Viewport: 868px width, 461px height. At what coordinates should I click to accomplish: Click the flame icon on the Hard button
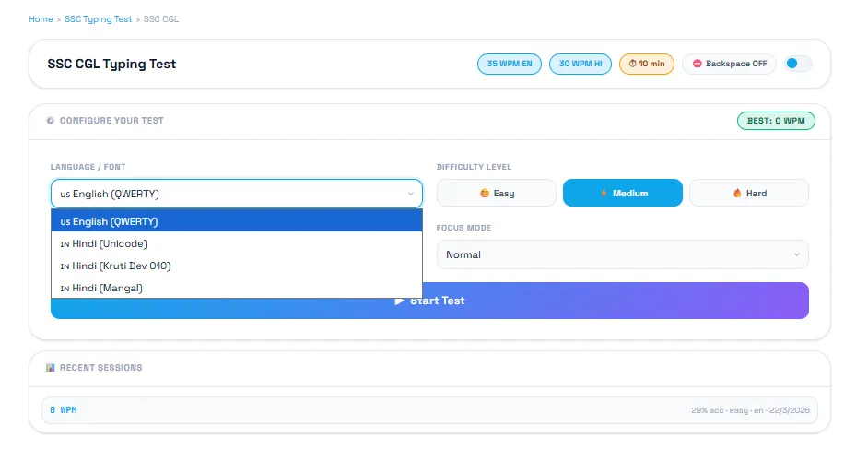click(737, 194)
